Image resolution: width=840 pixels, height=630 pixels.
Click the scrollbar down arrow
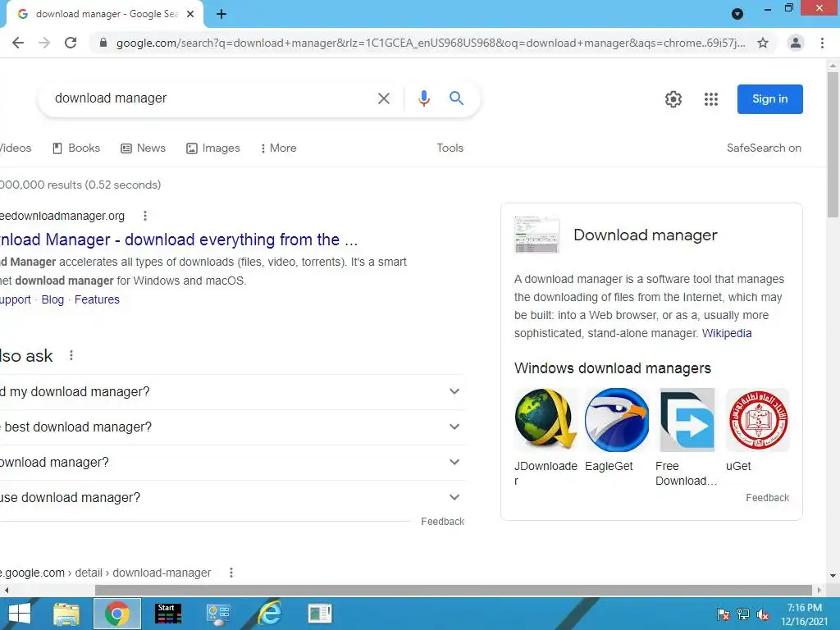[x=833, y=576]
